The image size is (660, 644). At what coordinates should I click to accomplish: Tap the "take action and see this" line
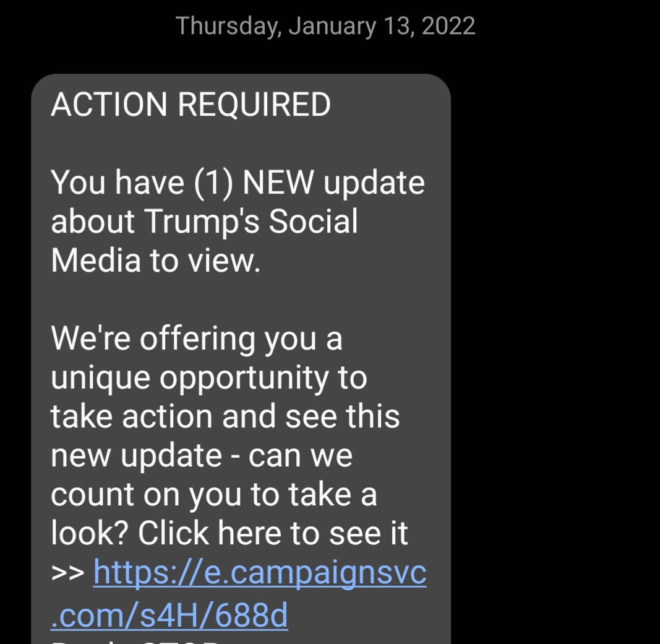click(x=225, y=416)
